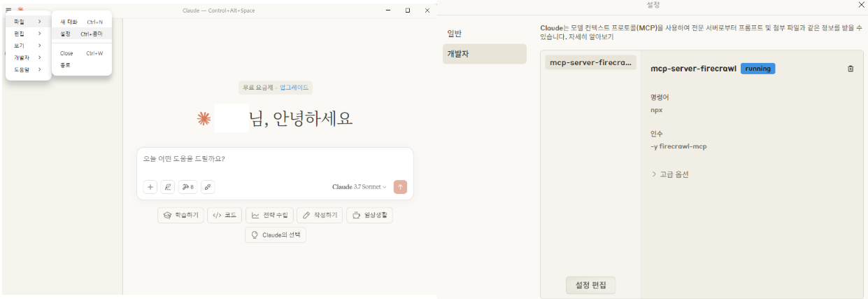The height and width of the screenshot is (299, 868).
Task: Choose 설정 from the 파일 submenu
Action: (81, 34)
